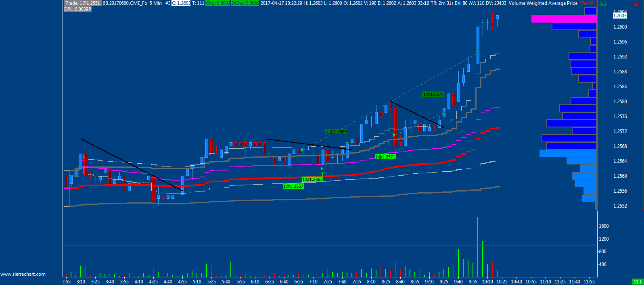
Task: Click the T: 111 trades count text
Action: coord(198,3)
